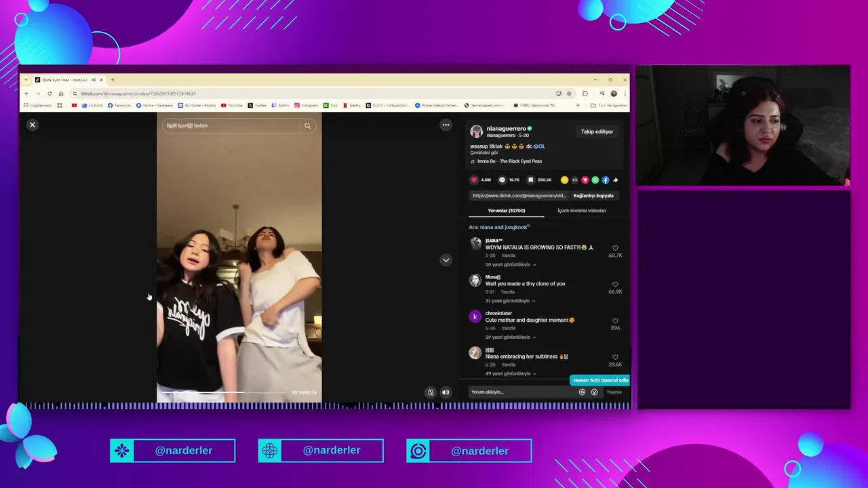Bookmark this page with star icon
868x488 pixels.
[569, 94]
